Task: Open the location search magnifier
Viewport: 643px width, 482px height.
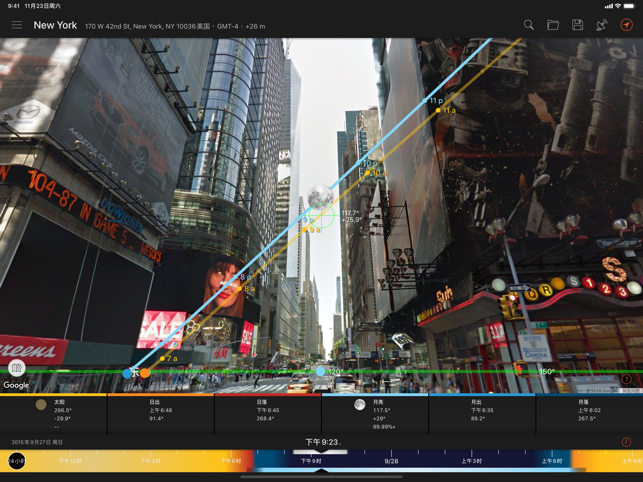Action: (529, 25)
